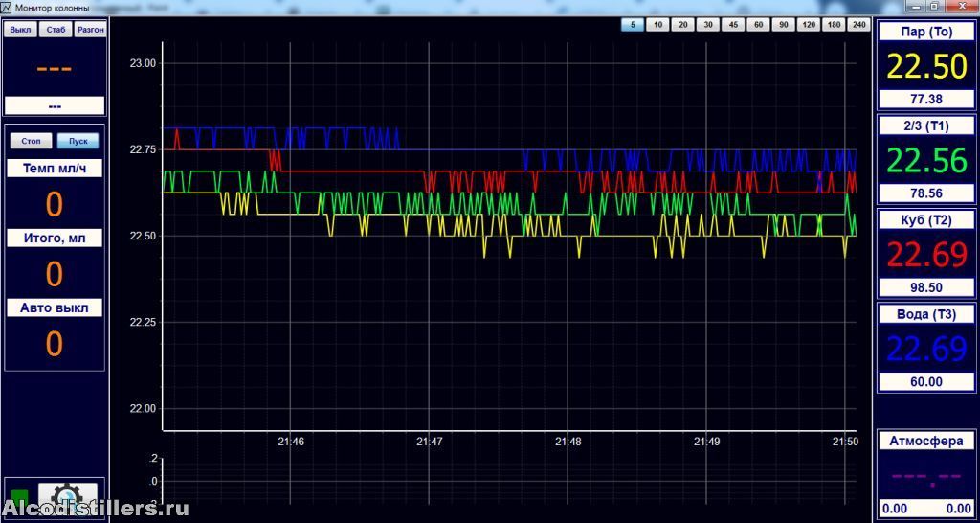Click the Вода (T3) sensor label

coord(926,315)
